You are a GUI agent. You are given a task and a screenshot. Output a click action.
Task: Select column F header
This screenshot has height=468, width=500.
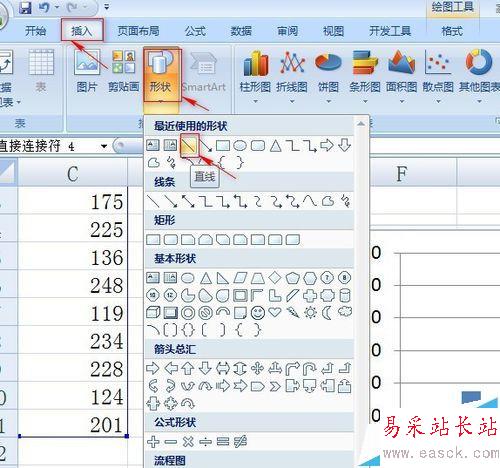click(x=402, y=173)
